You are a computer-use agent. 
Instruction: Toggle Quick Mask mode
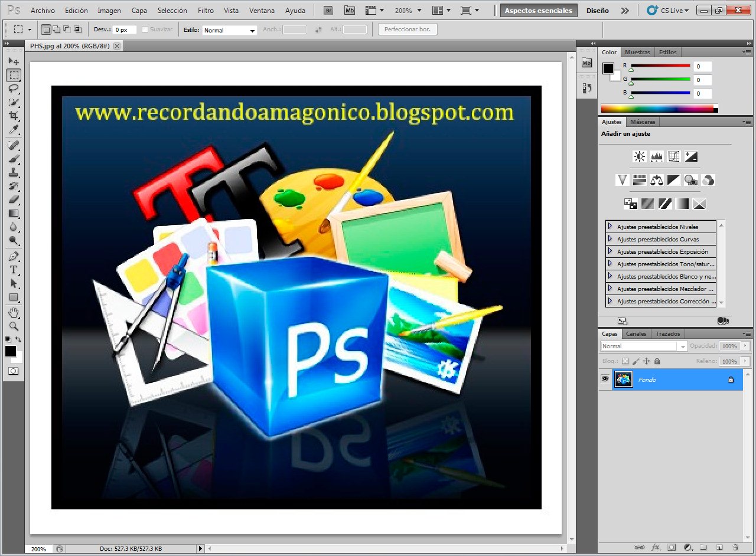point(14,371)
